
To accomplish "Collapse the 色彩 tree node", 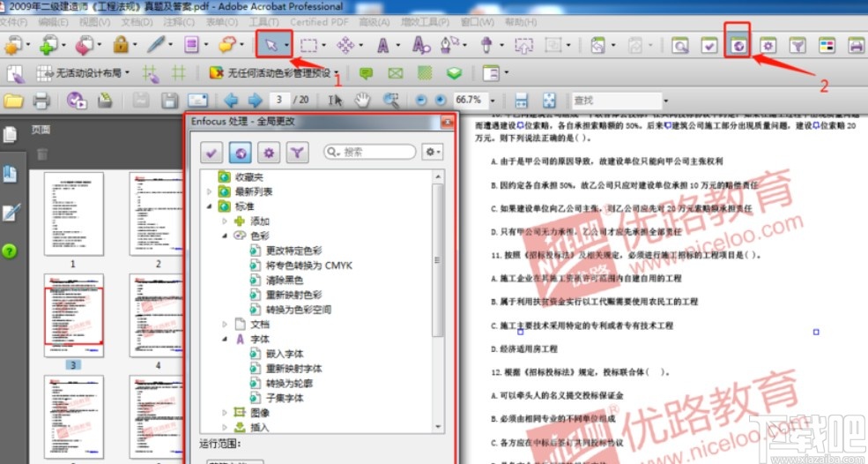I will (x=225, y=236).
